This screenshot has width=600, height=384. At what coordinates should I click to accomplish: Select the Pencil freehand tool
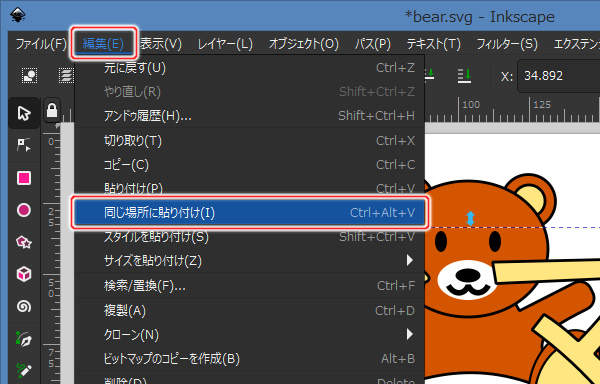coord(24,370)
